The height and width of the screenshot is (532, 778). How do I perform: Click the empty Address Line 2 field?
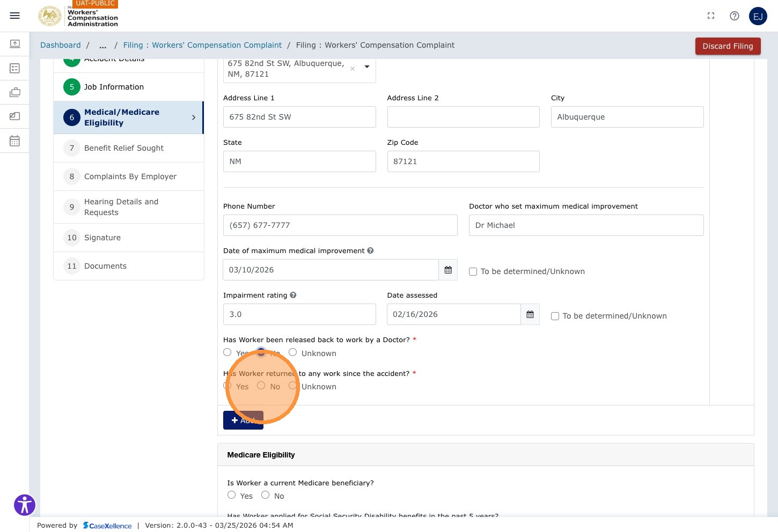click(x=463, y=117)
